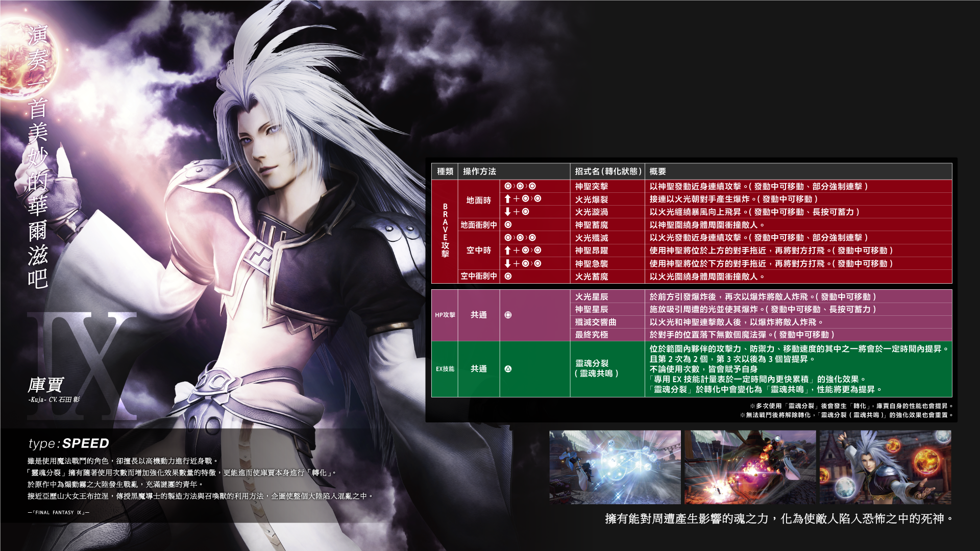Click the footnote starting ※多次使用「靈魂分裂」
This screenshot has height=551, width=980.
click(851, 406)
